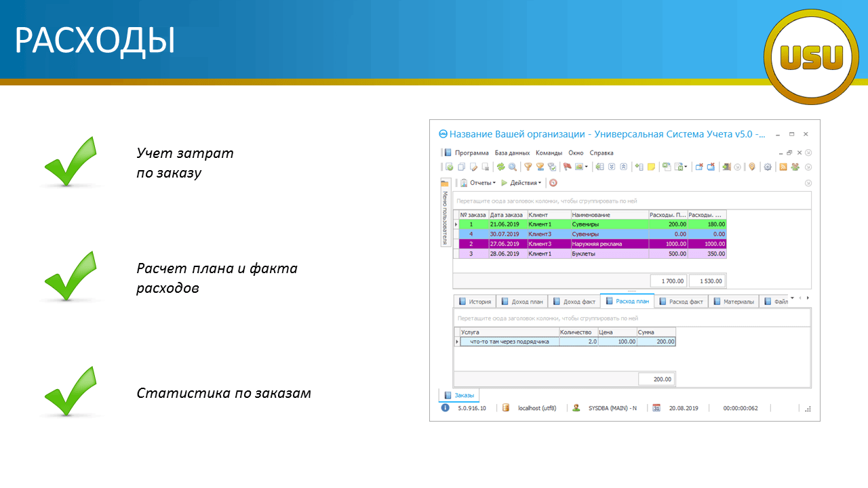Viewport: 868px width, 488px height.
Task: Select the Наружная реклама order row
Action: [593, 244]
